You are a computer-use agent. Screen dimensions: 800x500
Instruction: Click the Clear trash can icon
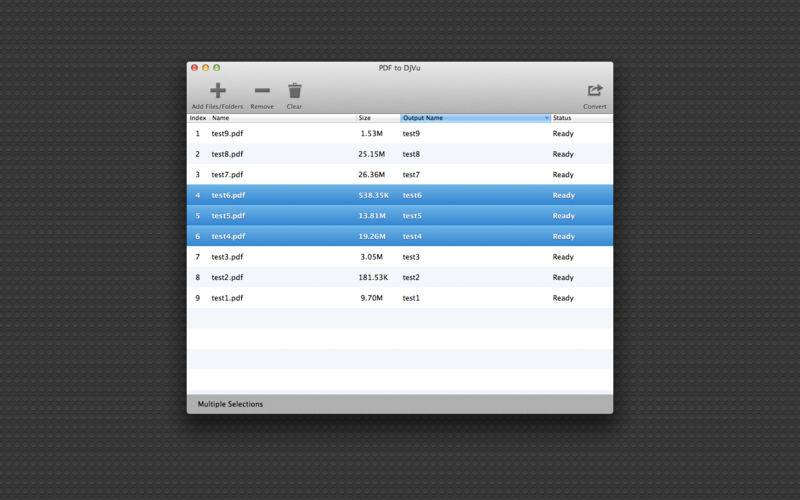(294, 91)
